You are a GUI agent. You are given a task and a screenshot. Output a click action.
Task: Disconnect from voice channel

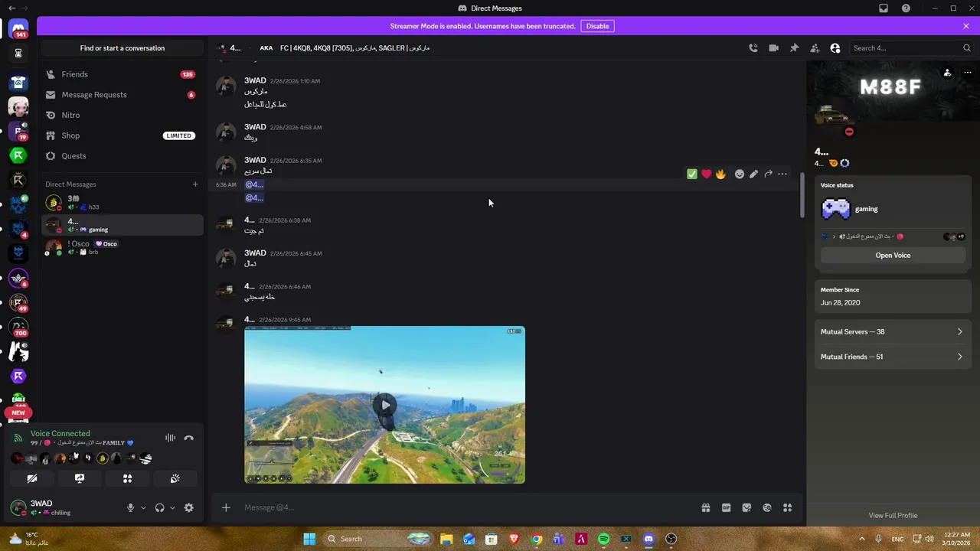(189, 438)
